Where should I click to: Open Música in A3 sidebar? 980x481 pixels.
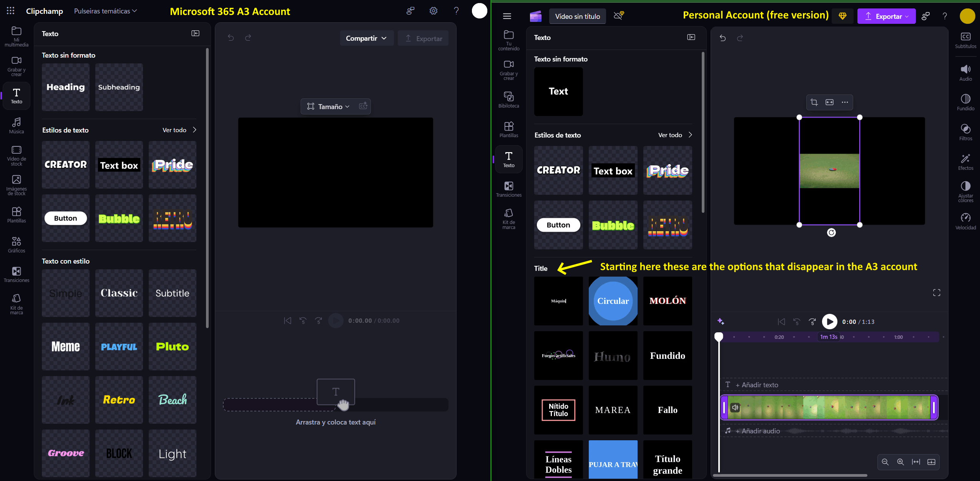pos(17,126)
